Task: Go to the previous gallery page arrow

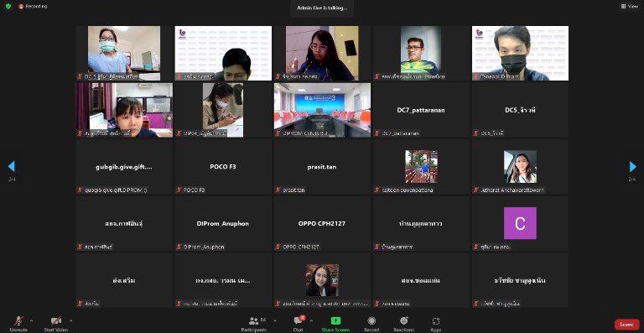Action: [12, 166]
